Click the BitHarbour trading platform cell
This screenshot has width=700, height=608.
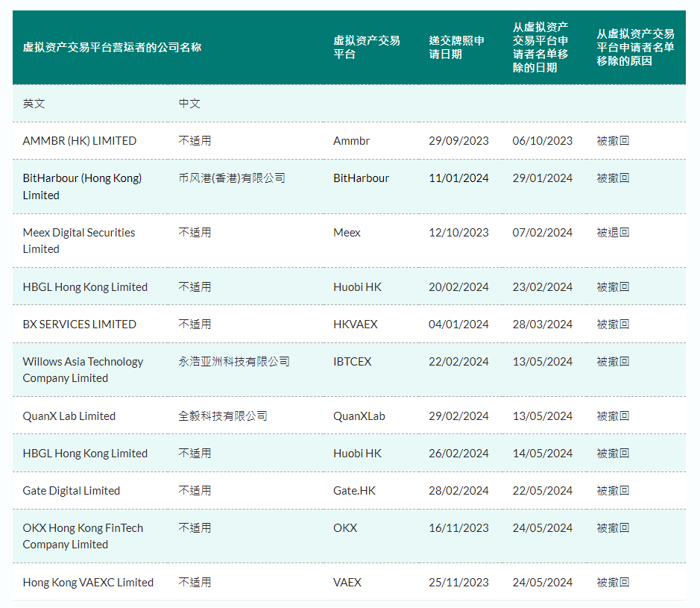click(361, 178)
